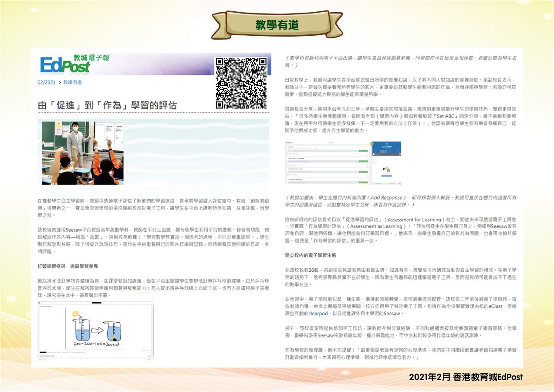Click the Nearpod hyperlink in the article
This screenshot has height=392, width=554.
(318, 313)
